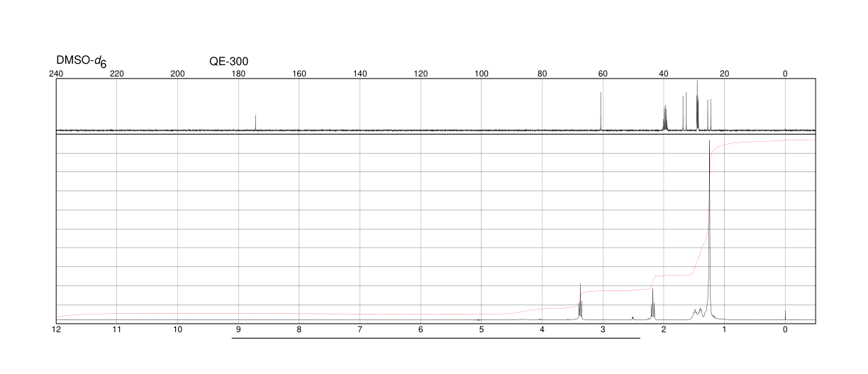This screenshot has width=868, height=374.
Task: Click the proton triplet near 2.2 ppm
Action: 652,305
